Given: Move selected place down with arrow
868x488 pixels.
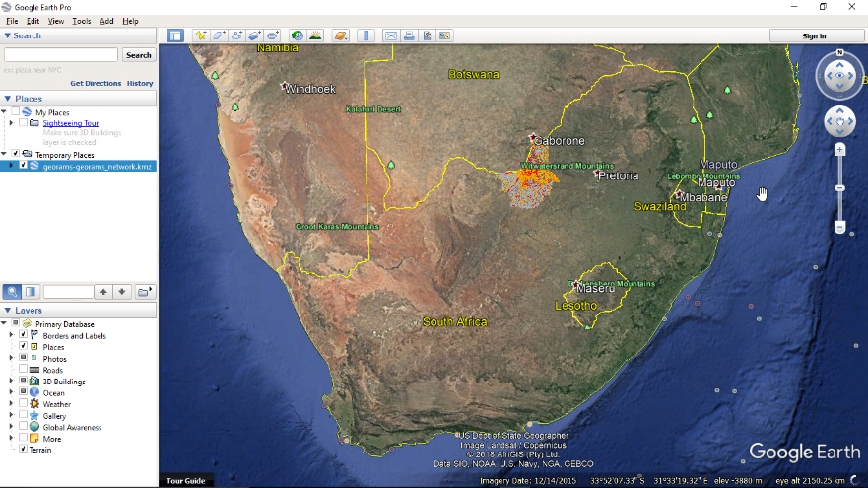Looking at the screenshot, I should point(122,292).
